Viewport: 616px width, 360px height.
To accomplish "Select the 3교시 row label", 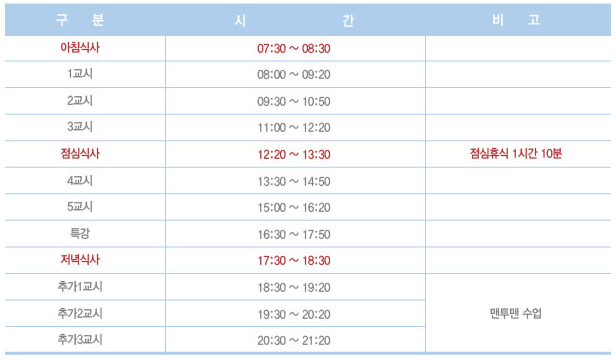I will (80, 127).
